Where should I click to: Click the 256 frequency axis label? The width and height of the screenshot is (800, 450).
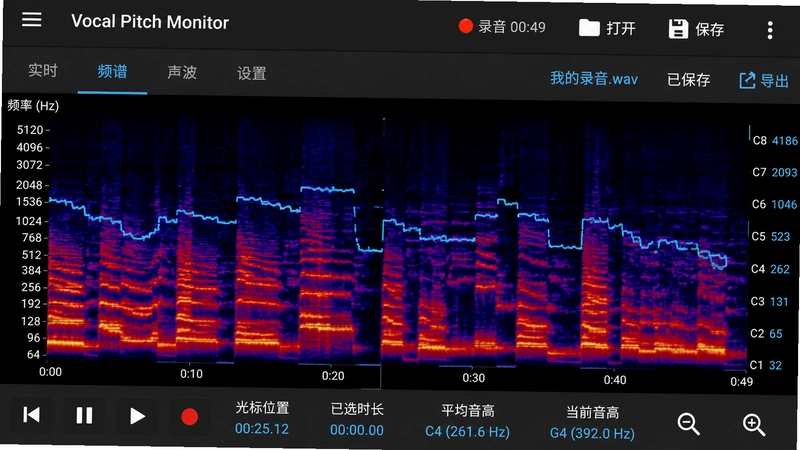pos(31,287)
